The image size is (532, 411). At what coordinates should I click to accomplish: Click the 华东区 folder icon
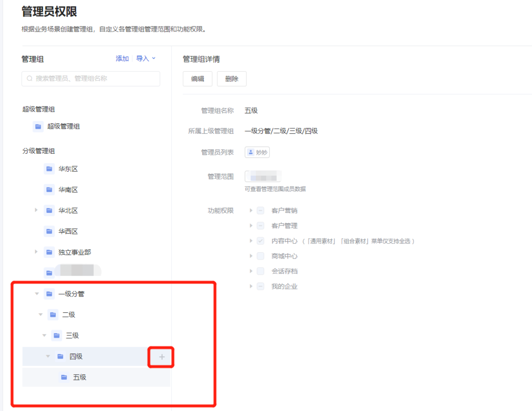point(49,169)
